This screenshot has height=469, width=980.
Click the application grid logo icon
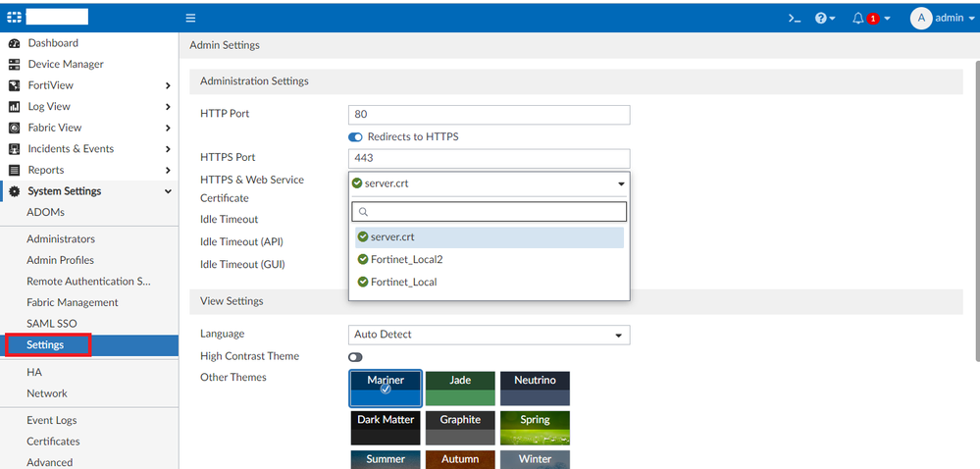[14, 17]
